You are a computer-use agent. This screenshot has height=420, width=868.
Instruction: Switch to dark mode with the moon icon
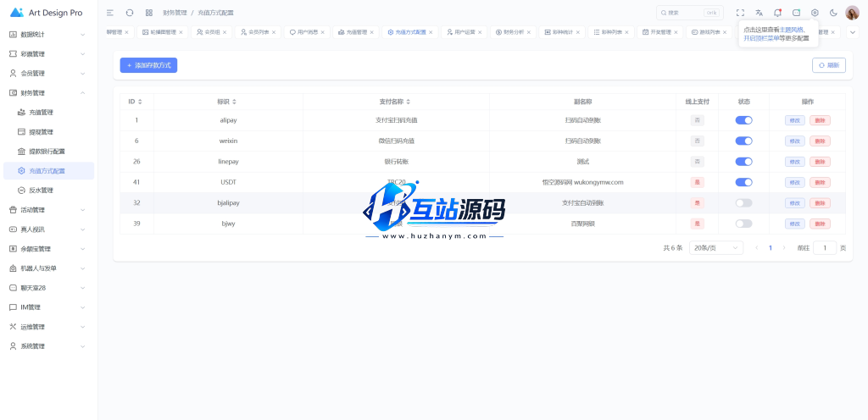pyautogui.click(x=834, y=13)
